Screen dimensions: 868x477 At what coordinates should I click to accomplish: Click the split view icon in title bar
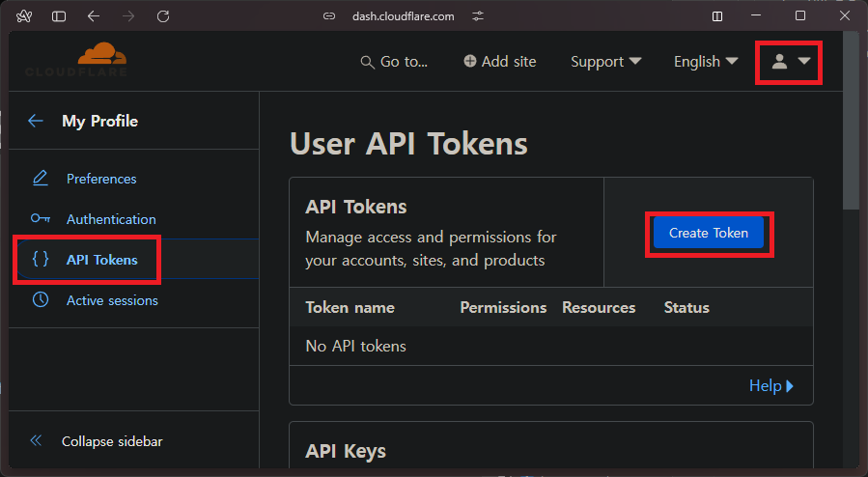(716, 16)
